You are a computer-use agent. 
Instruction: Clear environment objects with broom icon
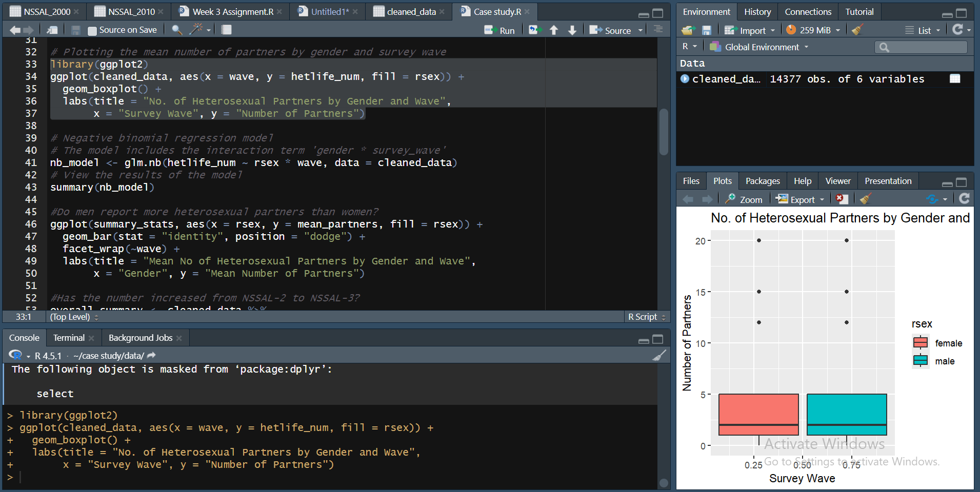click(857, 30)
